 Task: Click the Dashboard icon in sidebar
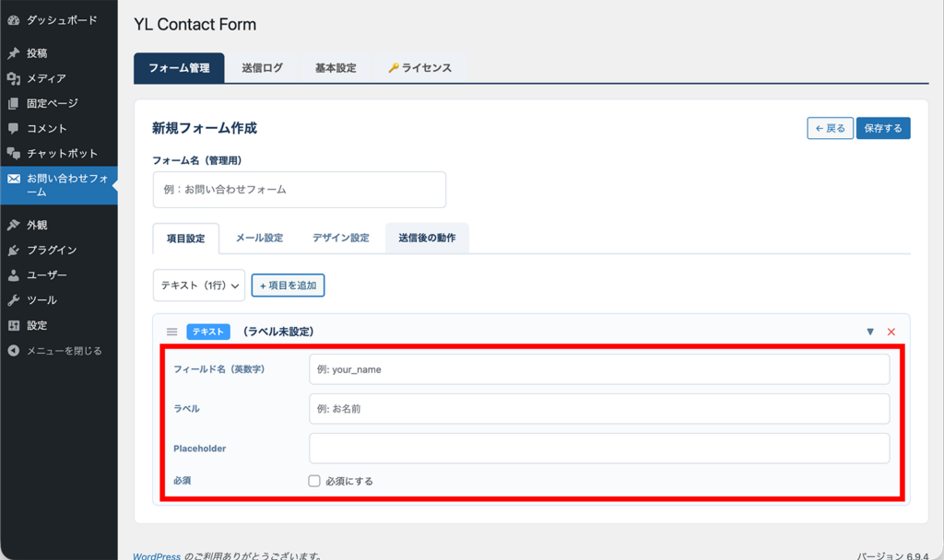(14, 19)
